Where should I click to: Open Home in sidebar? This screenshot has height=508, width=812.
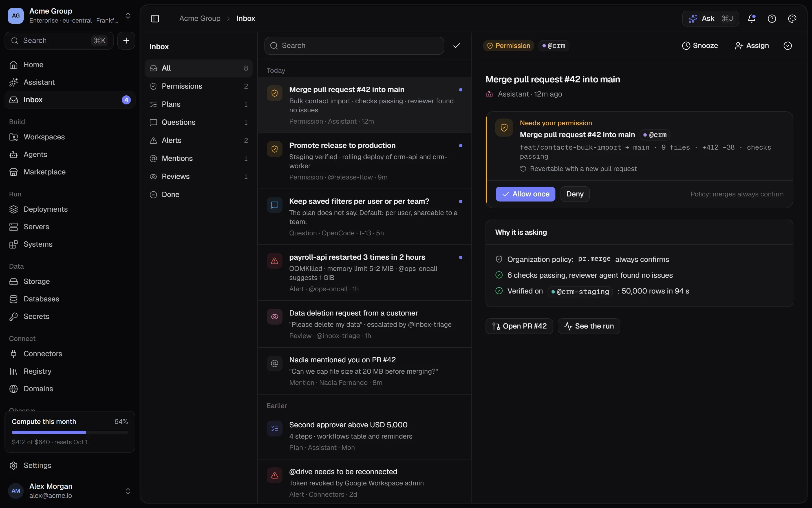[70, 65]
